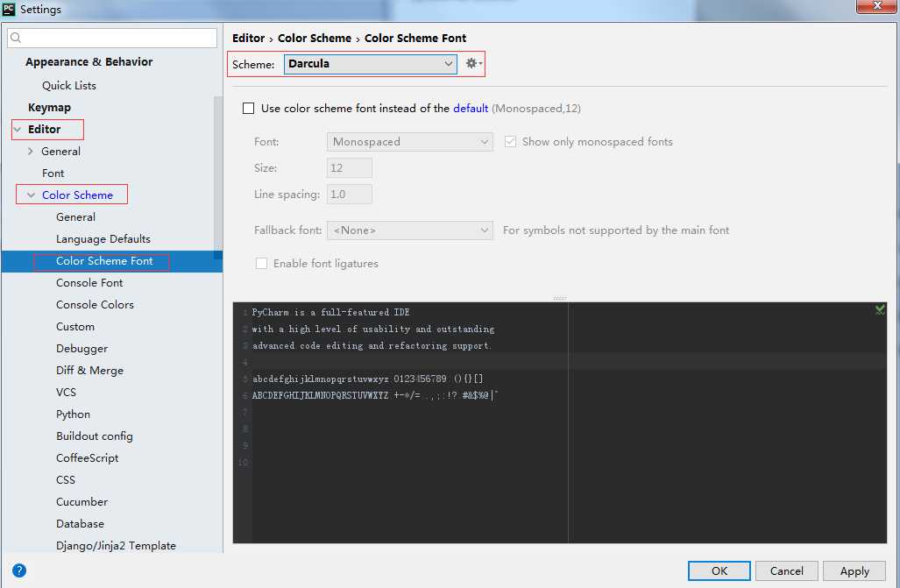This screenshot has height=588, width=900.
Task: Select Console Font item
Action: click(x=89, y=282)
